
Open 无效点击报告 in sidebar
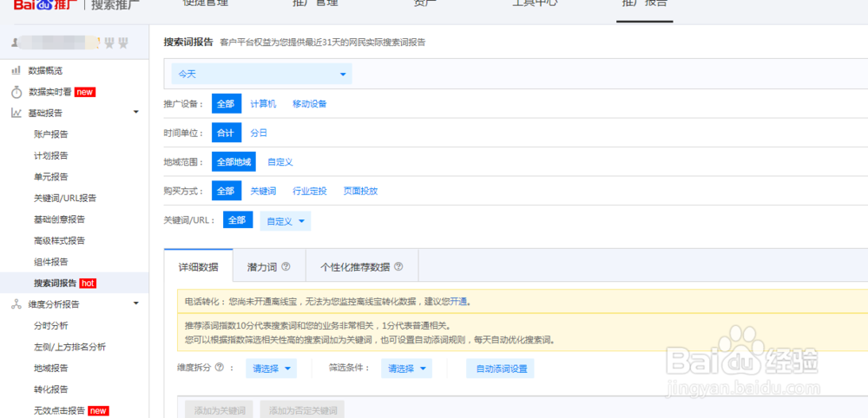(x=59, y=411)
